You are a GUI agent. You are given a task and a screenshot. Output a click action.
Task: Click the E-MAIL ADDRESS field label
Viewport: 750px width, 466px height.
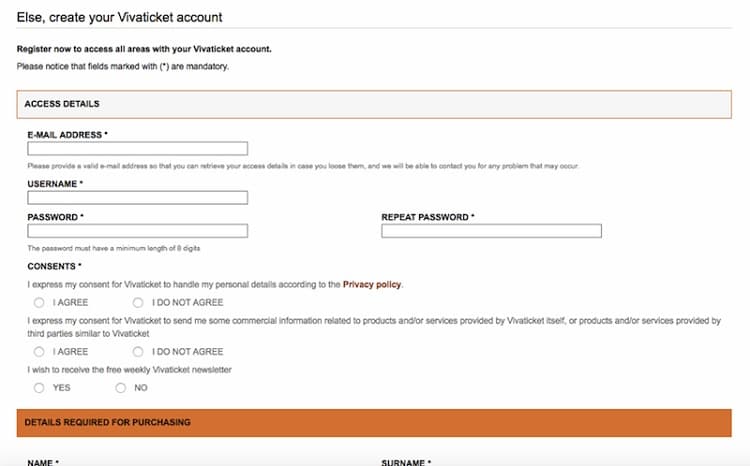pos(67,134)
